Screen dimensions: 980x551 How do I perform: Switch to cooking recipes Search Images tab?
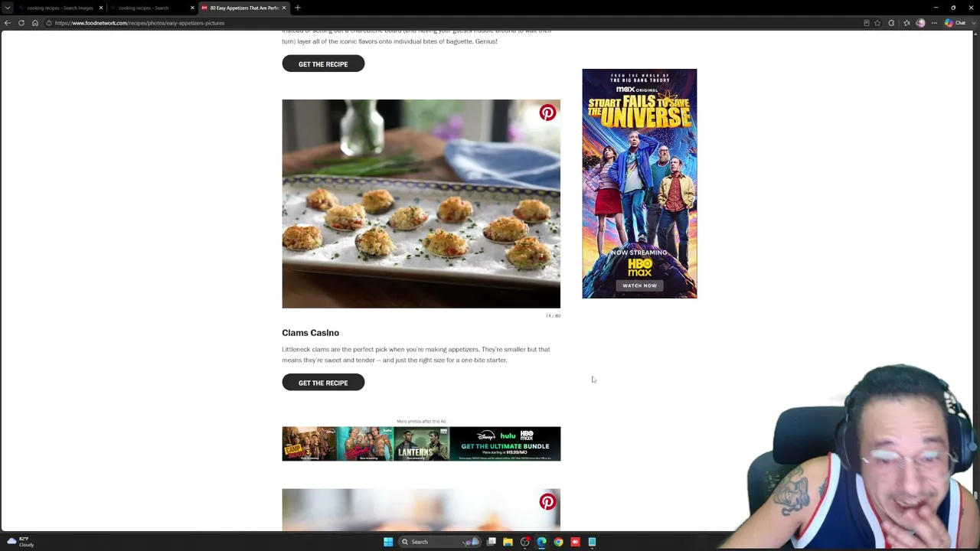60,8
